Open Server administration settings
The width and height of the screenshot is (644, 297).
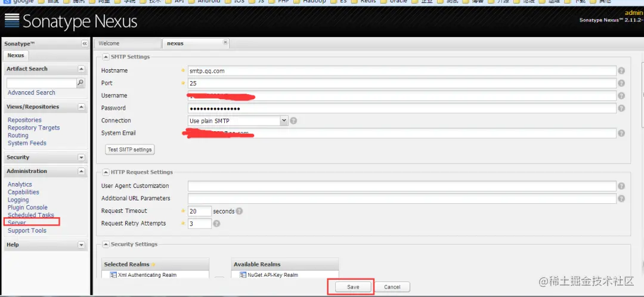17,222
